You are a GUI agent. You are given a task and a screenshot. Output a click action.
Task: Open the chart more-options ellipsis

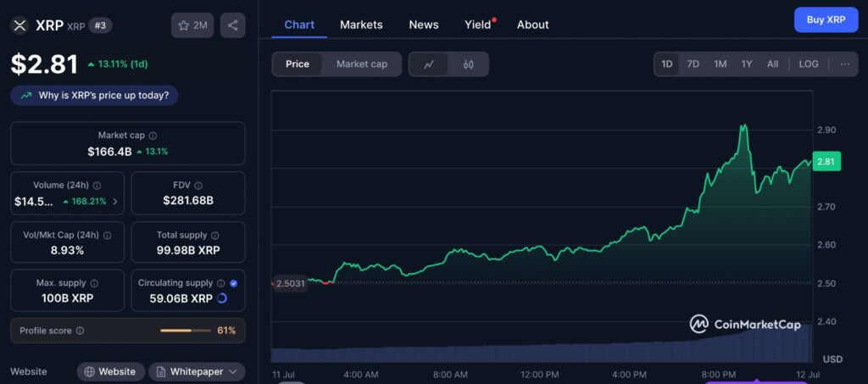click(x=845, y=64)
